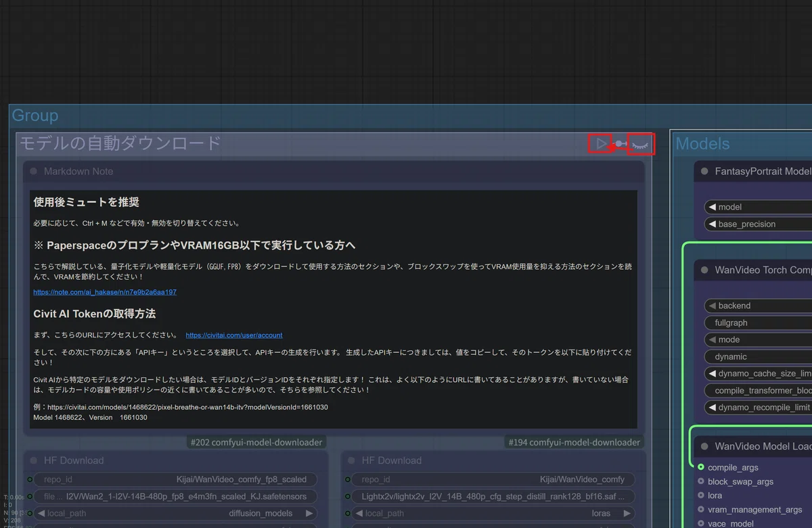Screen dimensions: 812x528
Task: Click next arrow on diffusion_models local_path
Action: pyautogui.click(x=309, y=513)
